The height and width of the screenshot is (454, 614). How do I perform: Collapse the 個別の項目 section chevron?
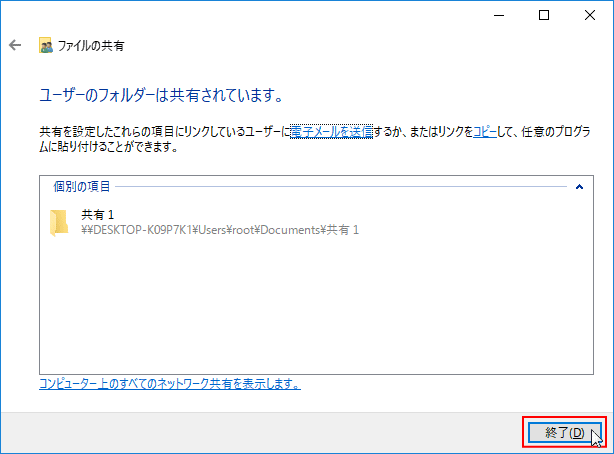coord(579,187)
